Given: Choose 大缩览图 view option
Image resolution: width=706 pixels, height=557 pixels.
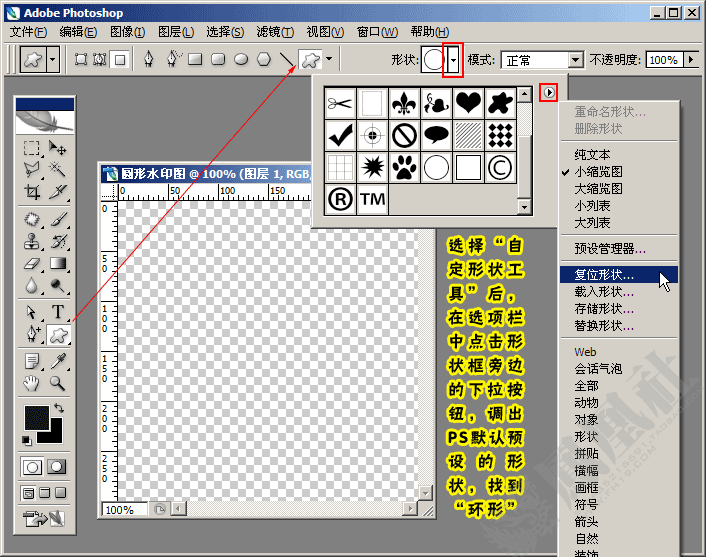Looking at the screenshot, I should (619, 188).
